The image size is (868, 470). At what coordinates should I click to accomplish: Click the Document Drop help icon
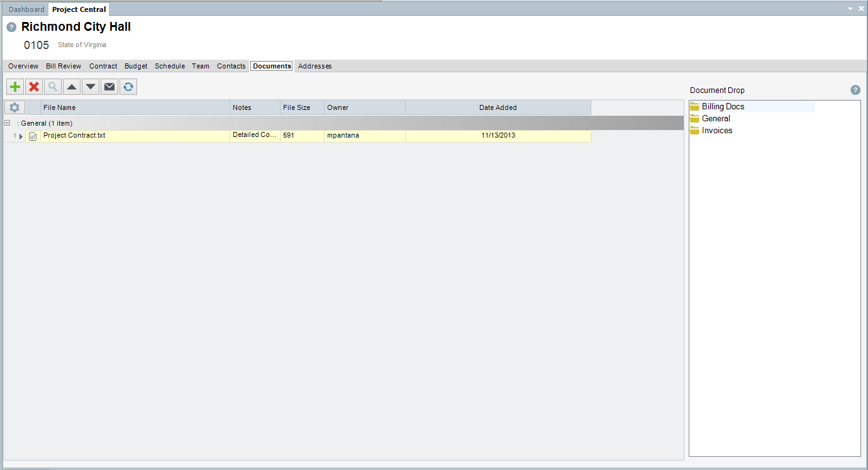pos(855,90)
